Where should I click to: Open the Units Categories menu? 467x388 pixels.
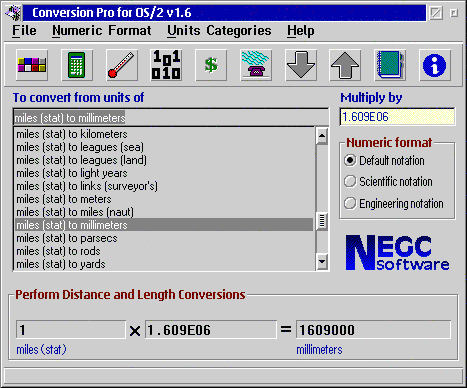pyautogui.click(x=219, y=31)
